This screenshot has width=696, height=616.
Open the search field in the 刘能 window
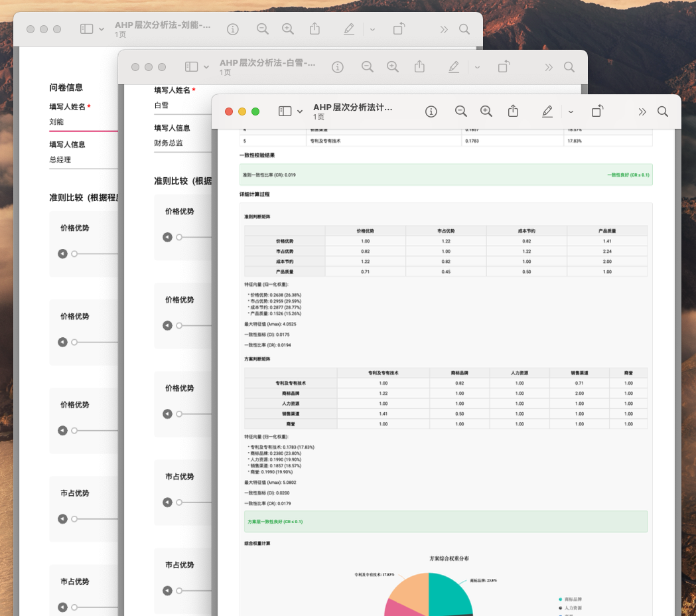point(464,29)
